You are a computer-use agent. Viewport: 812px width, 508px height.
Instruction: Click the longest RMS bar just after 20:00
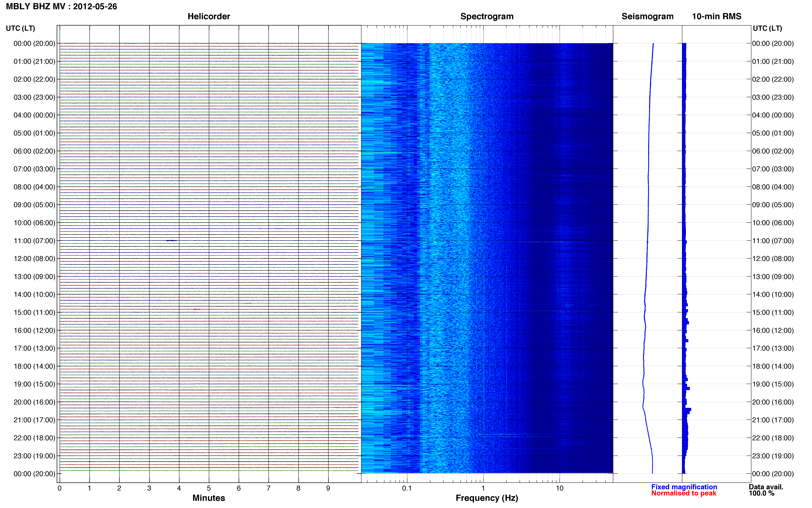(687, 410)
